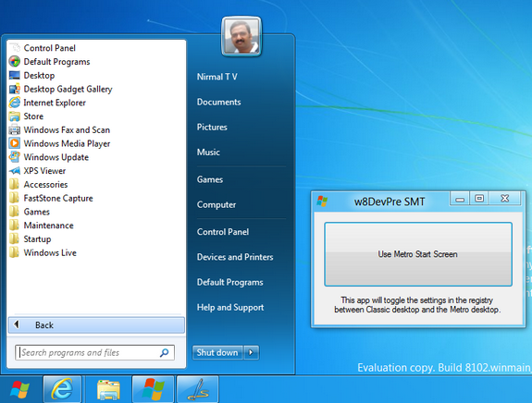Viewport: 532px width, 403px height.
Task: Open XPS Viewer icon
Action: click(15, 170)
